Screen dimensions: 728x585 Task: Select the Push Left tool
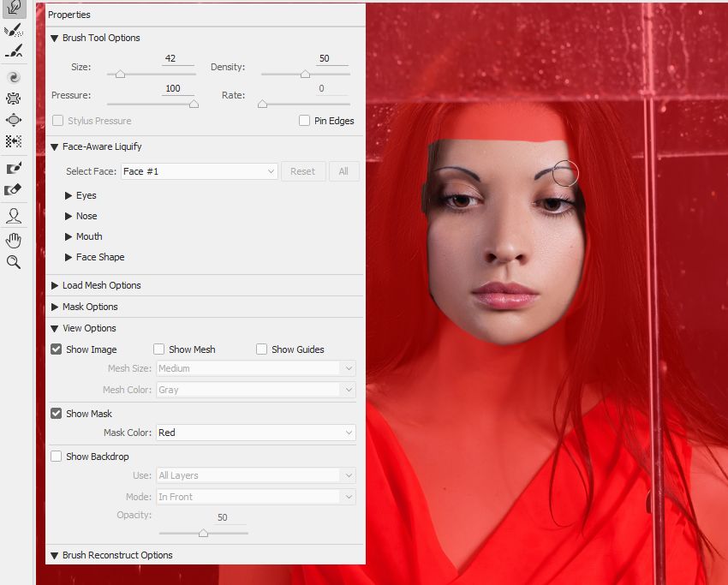[x=14, y=141]
